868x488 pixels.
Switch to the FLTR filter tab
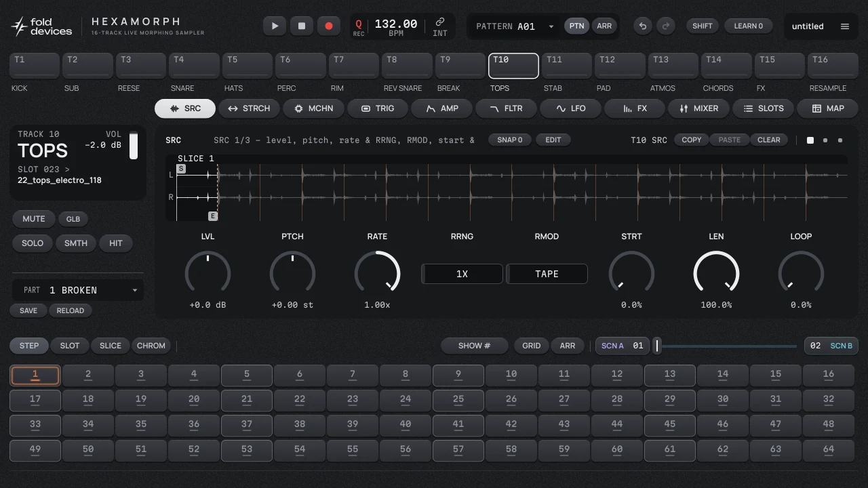coord(506,108)
